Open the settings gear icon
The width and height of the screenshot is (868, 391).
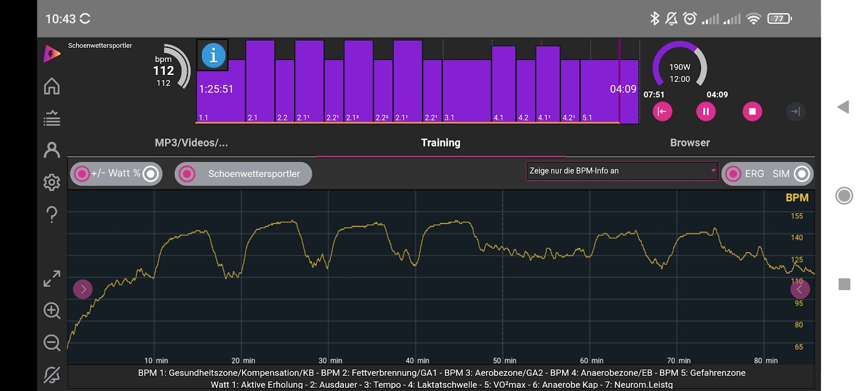click(x=52, y=182)
